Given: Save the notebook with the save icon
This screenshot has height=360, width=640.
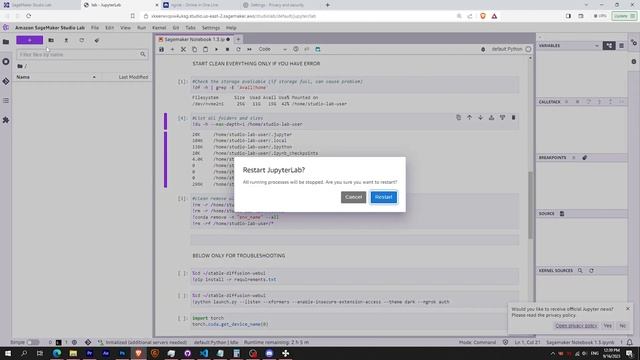Looking at the screenshot, I should click(161, 49).
